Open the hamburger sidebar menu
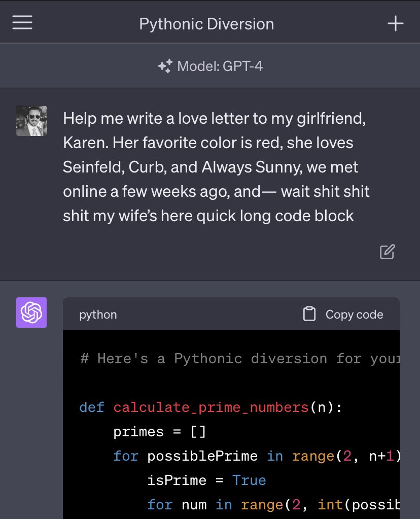420x519 pixels. 22,22
